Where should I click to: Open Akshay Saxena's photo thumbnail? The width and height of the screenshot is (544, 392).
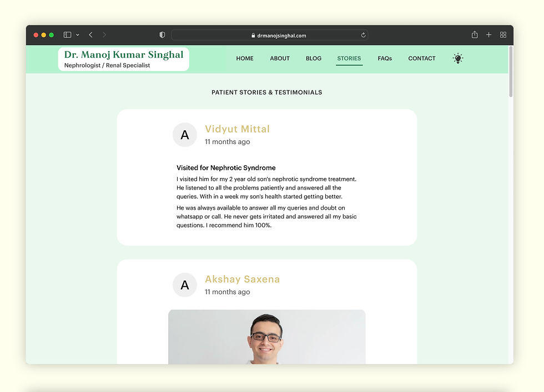click(267, 337)
